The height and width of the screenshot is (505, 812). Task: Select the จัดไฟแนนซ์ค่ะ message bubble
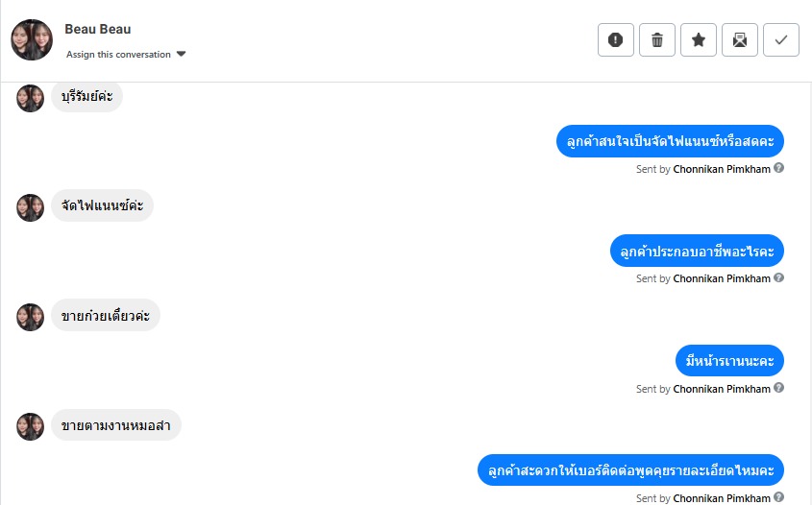tap(102, 205)
